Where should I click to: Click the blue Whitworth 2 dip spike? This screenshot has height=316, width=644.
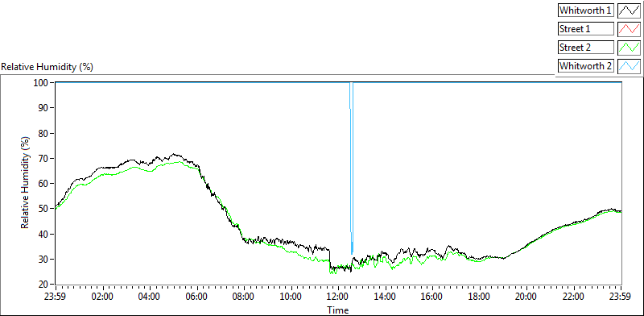click(351, 168)
